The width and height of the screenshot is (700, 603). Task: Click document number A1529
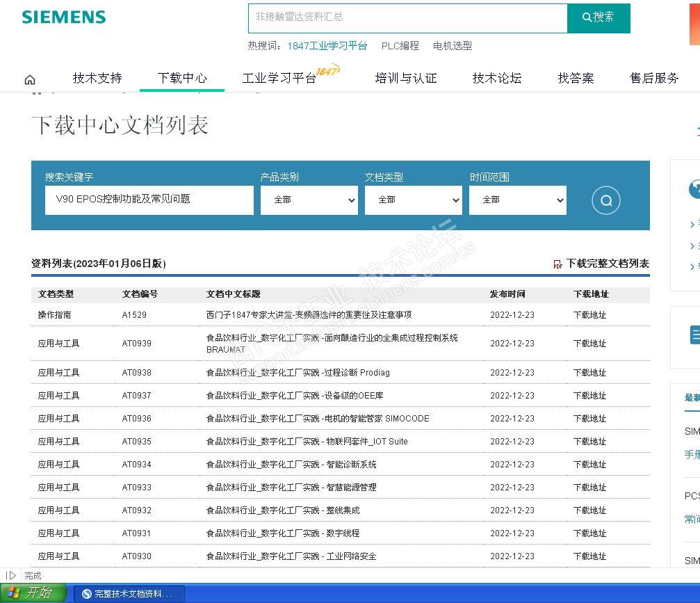(x=134, y=315)
